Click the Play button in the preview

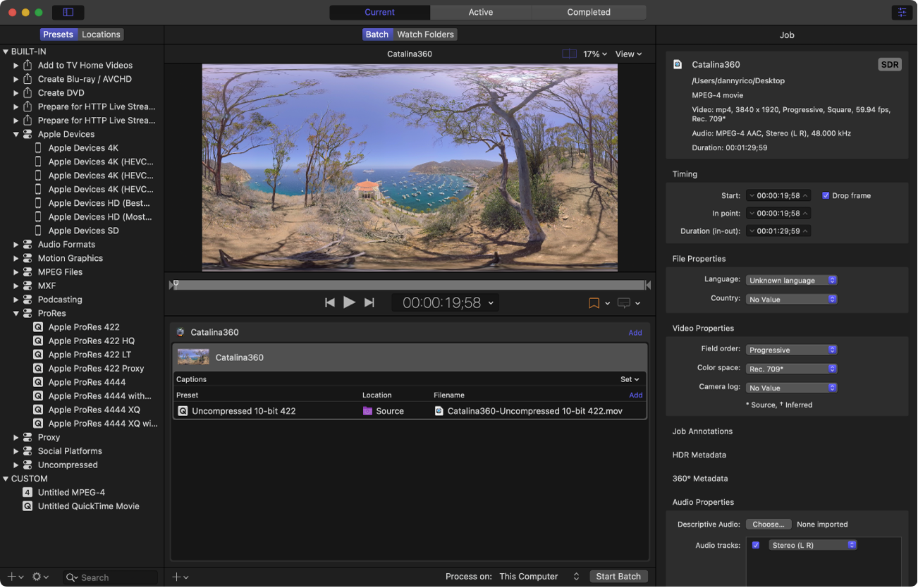click(x=349, y=302)
